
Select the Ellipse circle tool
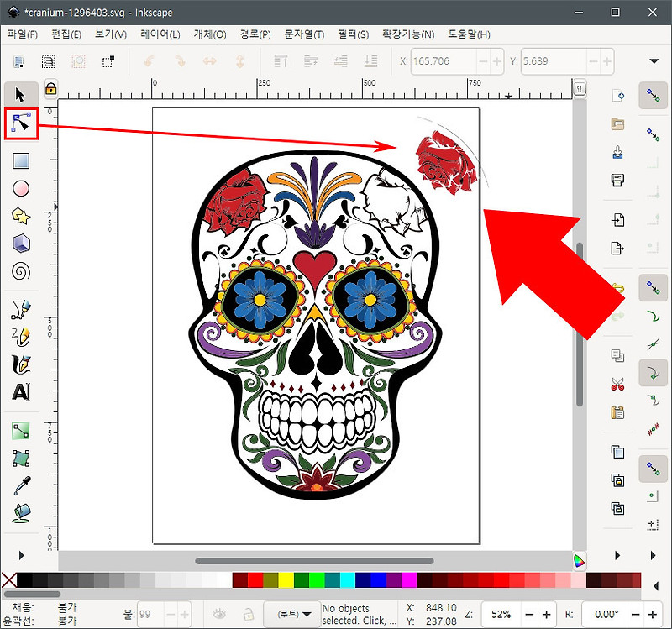tap(21, 188)
